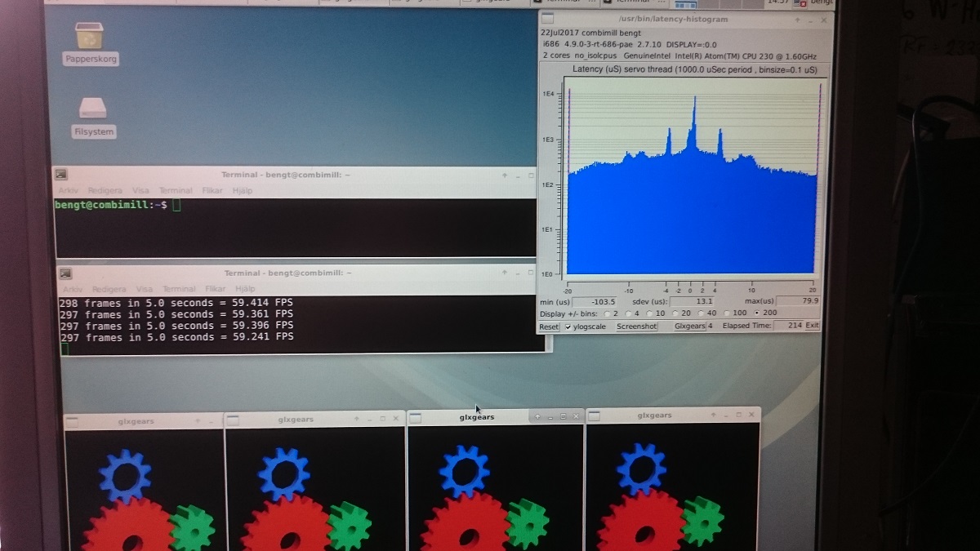Click the Glxgears button in latency-histogram
This screenshot has width=980, height=551.
689,327
